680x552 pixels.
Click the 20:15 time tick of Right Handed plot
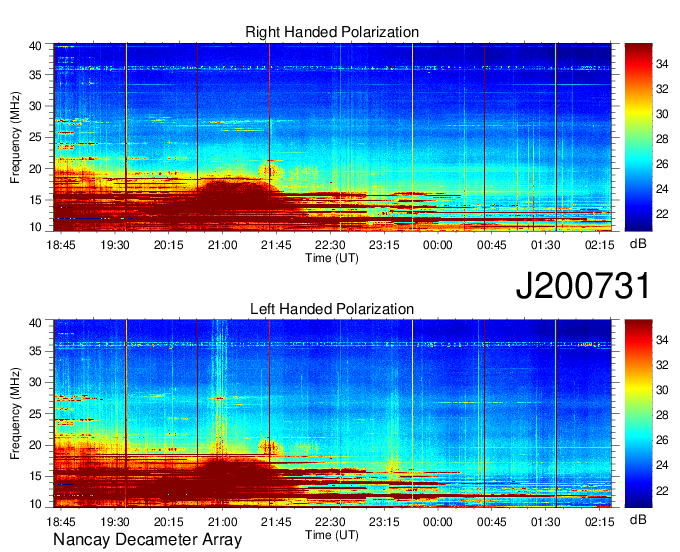[x=169, y=245]
